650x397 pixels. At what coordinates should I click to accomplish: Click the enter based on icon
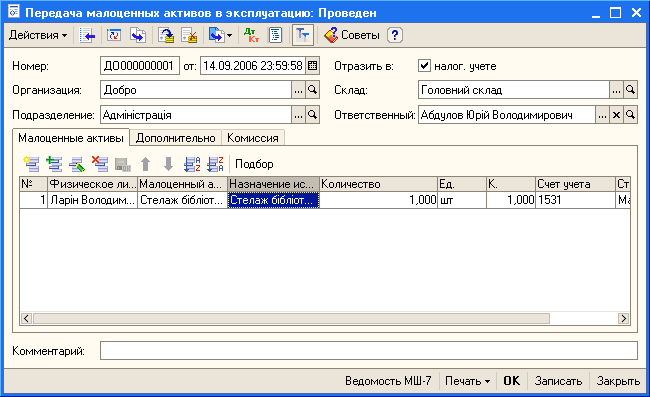click(216, 35)
